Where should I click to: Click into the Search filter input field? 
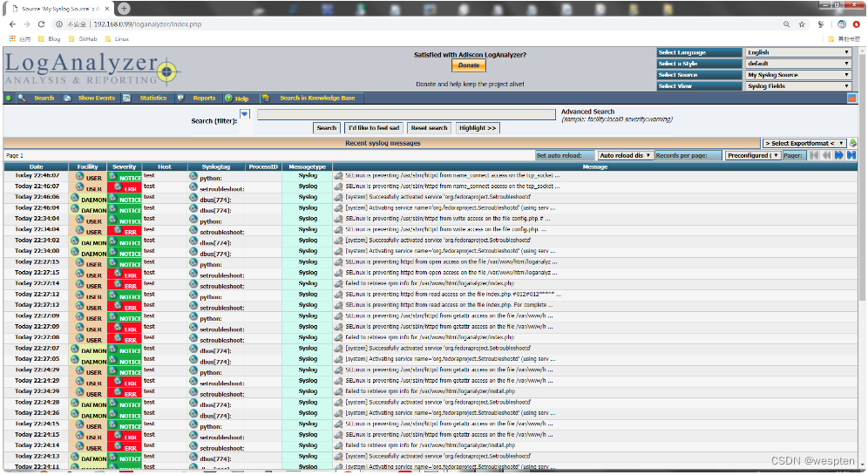click(x=406, y=114)
